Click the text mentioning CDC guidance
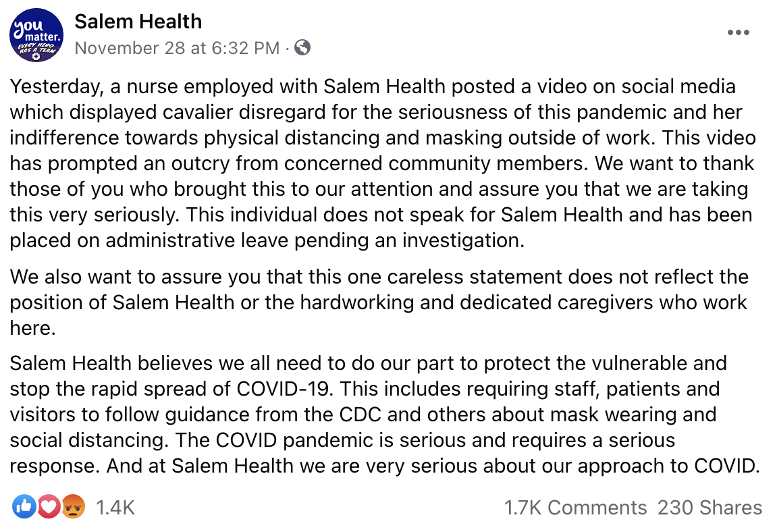 pyautogui.click(x=363, y=415)
